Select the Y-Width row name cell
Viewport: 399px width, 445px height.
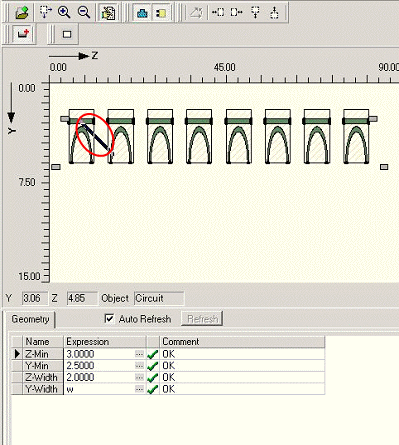(43, 389)
